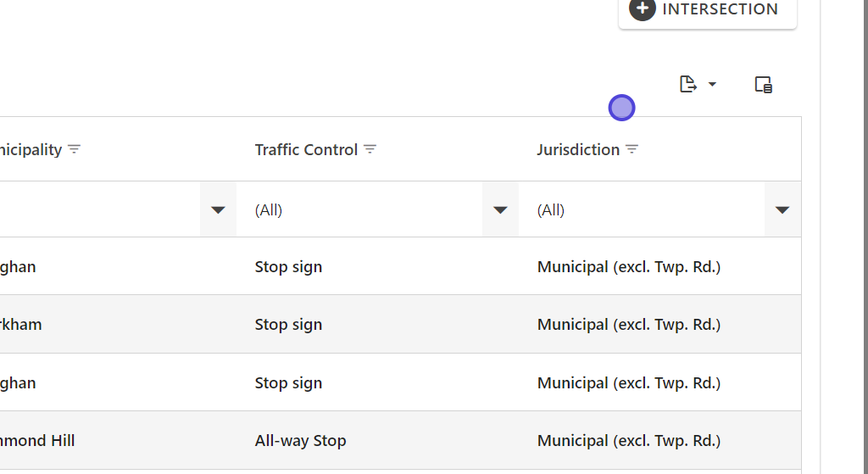868x474 pixels.
Task: Expand the Municipality filter dropdown arrow
Action: pyautogui.click(x=218, y=209)
